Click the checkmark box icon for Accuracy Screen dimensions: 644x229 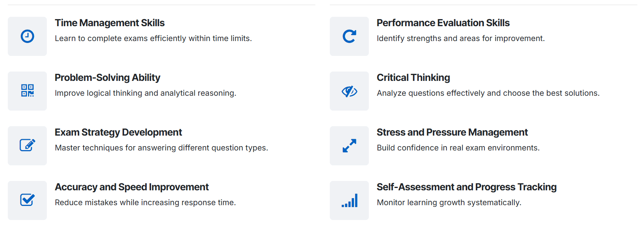click(27, 200)
